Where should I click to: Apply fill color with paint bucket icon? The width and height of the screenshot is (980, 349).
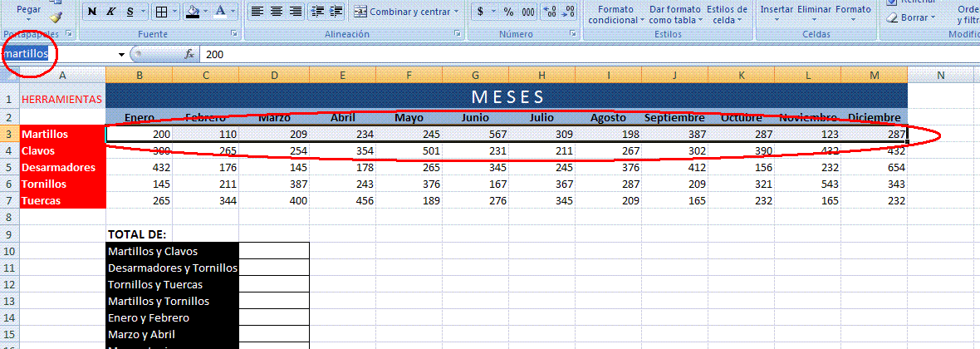click(x=192, y=12)
